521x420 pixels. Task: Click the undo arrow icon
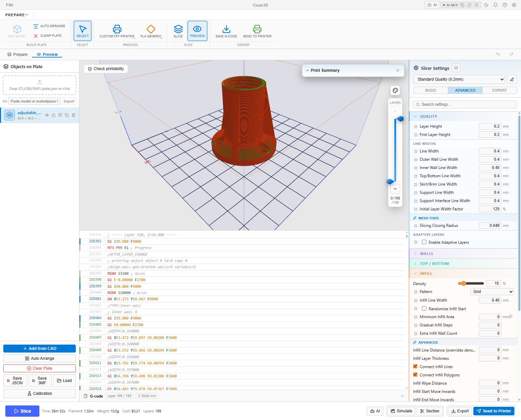498,54
